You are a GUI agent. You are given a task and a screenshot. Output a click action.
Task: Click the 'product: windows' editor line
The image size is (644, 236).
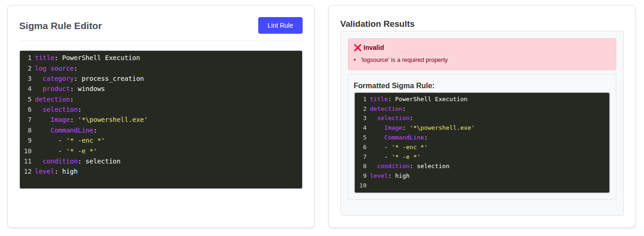coord(74,89)
